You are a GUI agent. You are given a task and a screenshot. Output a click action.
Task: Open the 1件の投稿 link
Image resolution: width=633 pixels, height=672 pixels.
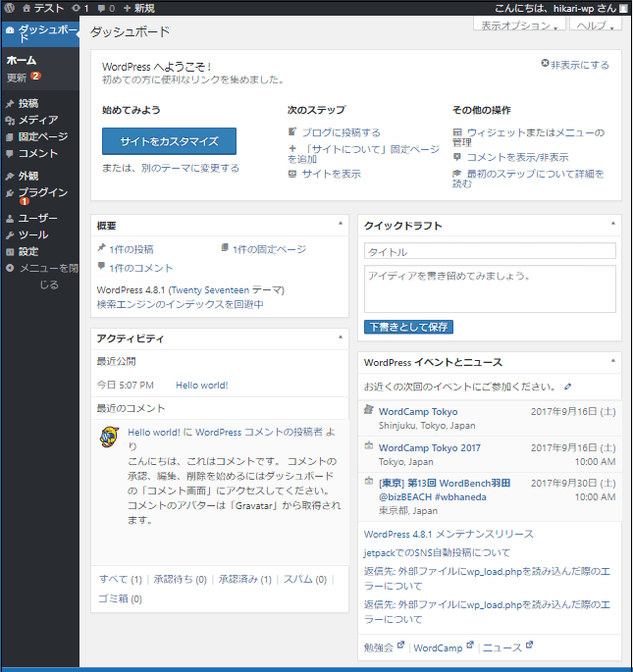pos(132,249)
